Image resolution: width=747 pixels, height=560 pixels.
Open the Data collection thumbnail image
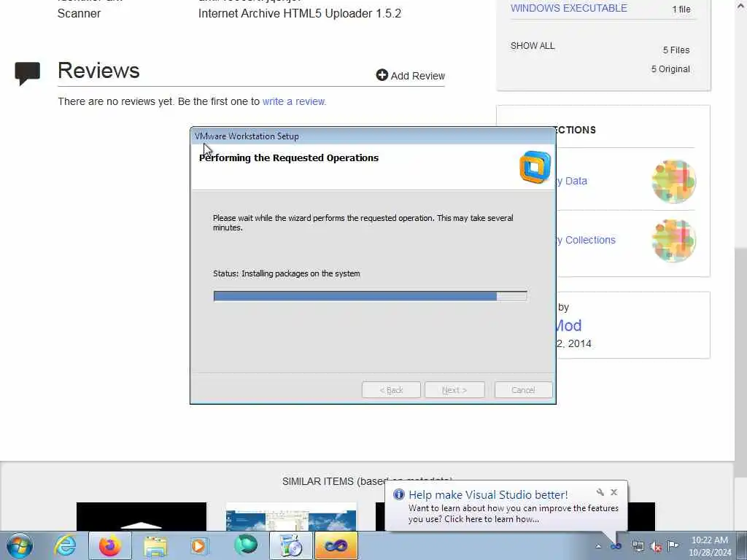pos(673,182)
